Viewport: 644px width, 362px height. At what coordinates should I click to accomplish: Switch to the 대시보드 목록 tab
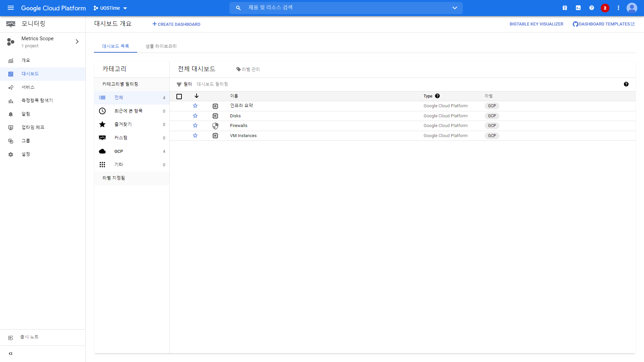(115, 46)
